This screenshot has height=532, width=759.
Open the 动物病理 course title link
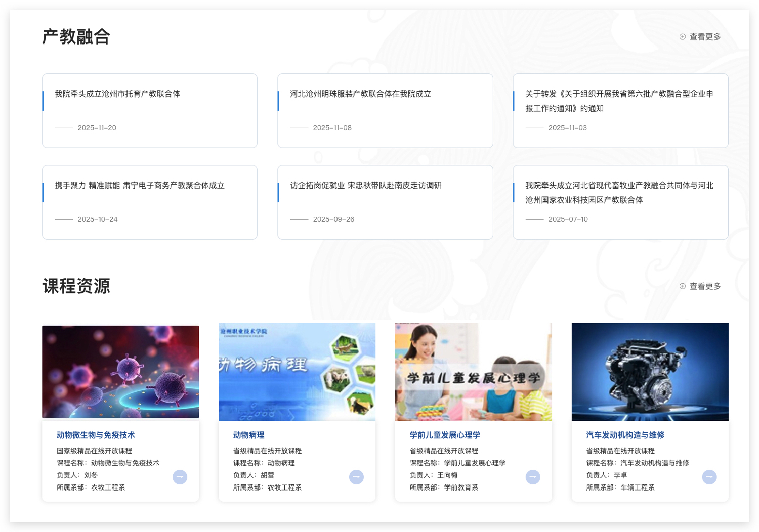pos(248,435)
